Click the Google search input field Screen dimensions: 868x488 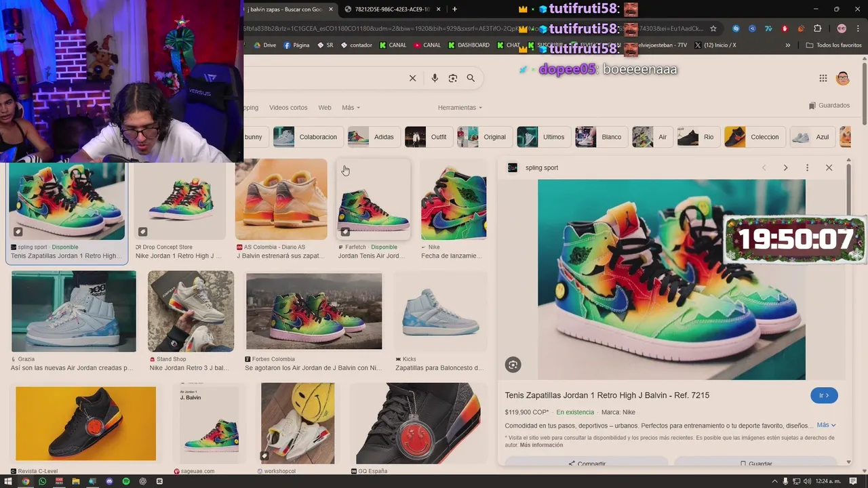325,78
